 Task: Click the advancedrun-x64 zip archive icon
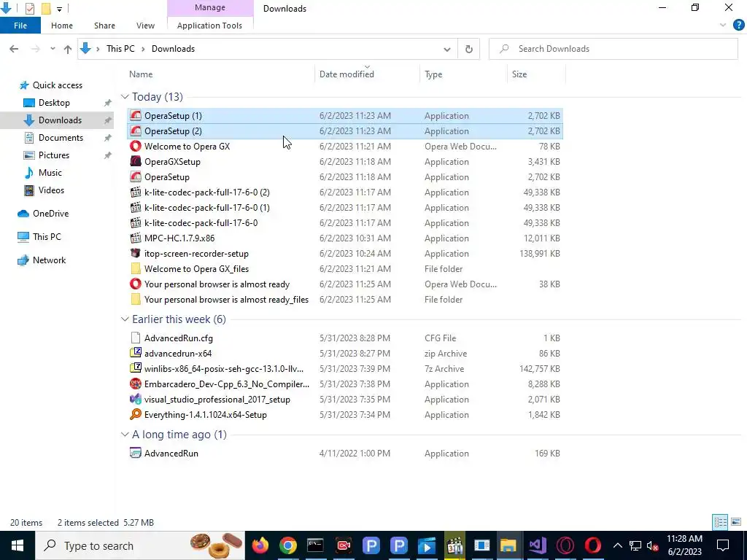[x=136, y=354]
